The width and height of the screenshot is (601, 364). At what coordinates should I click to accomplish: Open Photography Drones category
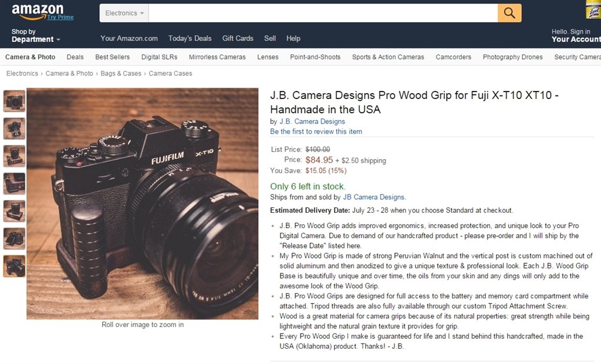(x=513, y=57)
